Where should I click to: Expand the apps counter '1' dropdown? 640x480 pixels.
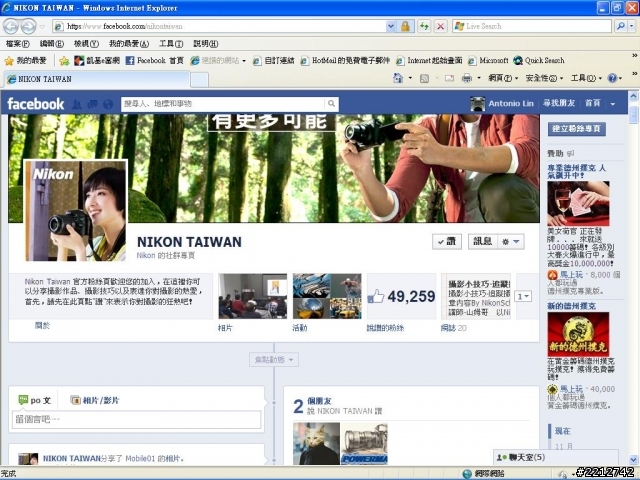coord(523,296)
